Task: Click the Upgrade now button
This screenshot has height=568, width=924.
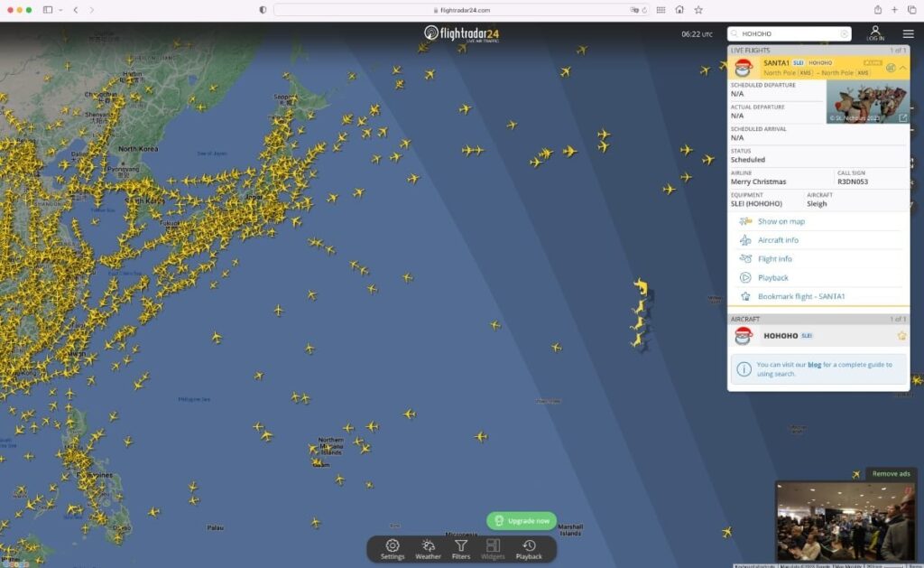Action: point(522,521)
